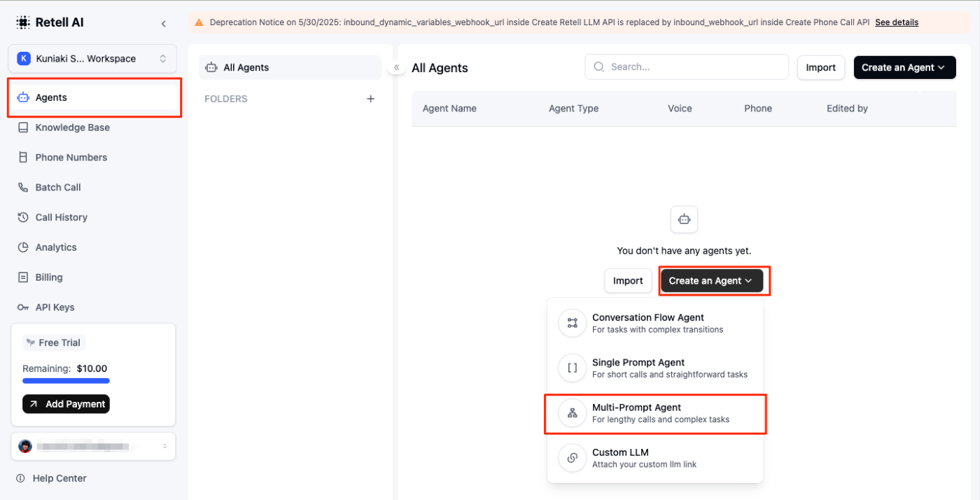This screenshot has height=500, width=980.
Task: Click the Help Center info icon
Action: [x=20, y=478]
